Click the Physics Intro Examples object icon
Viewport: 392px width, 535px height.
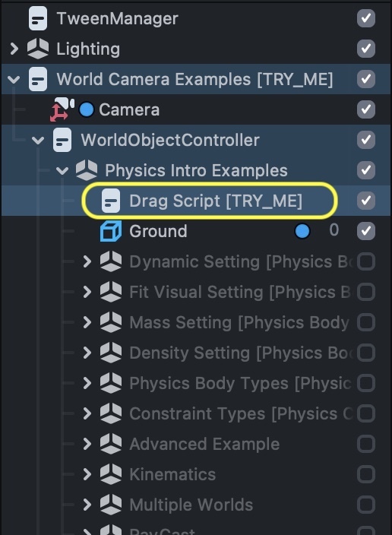(x=87, y=170)
